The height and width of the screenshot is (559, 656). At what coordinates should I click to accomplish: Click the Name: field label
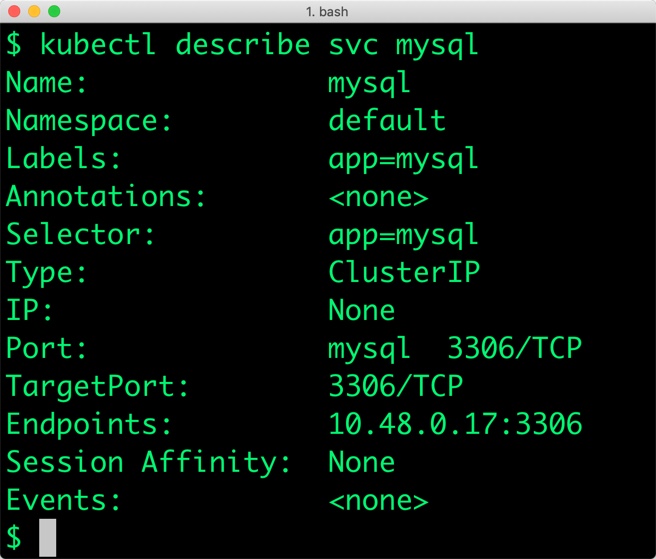pyautogui.click(x=47, y=83)
